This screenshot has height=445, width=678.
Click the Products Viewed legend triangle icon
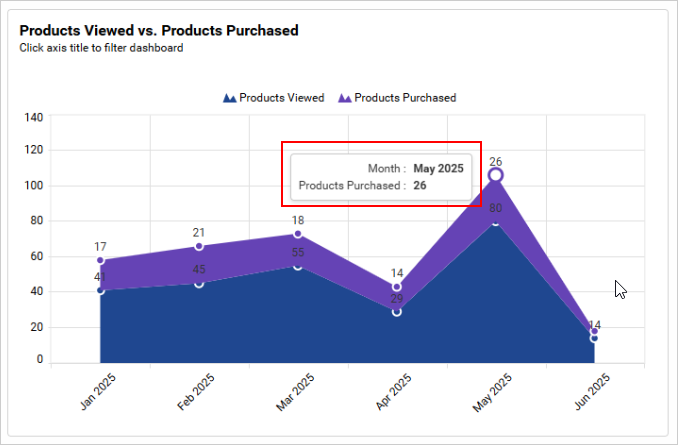[x=229, y=98]
